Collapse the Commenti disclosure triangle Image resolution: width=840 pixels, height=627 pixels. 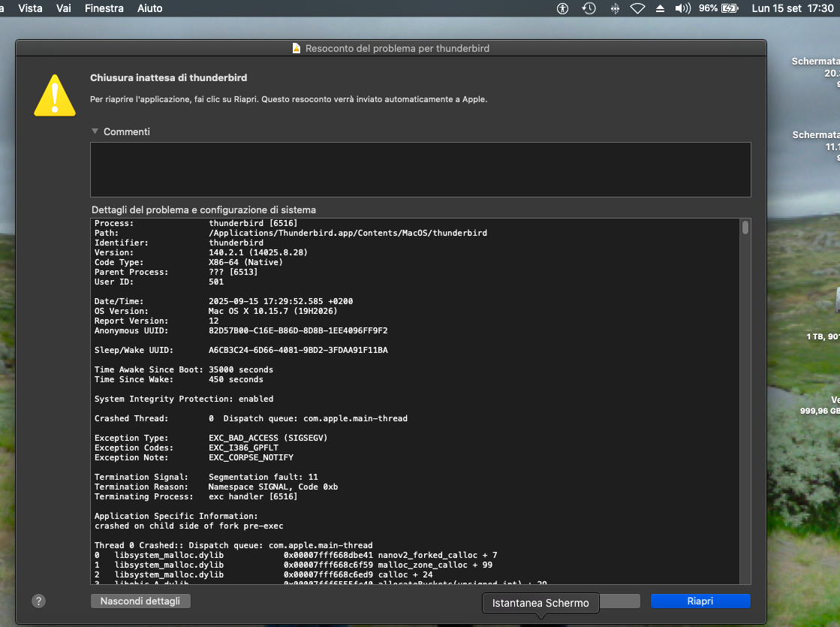tap(95, 131)
